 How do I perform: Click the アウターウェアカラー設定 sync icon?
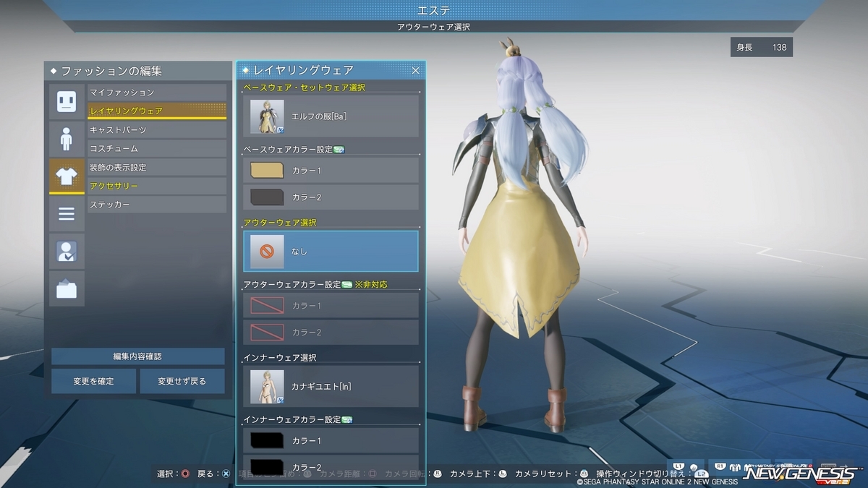pos(346,285)
